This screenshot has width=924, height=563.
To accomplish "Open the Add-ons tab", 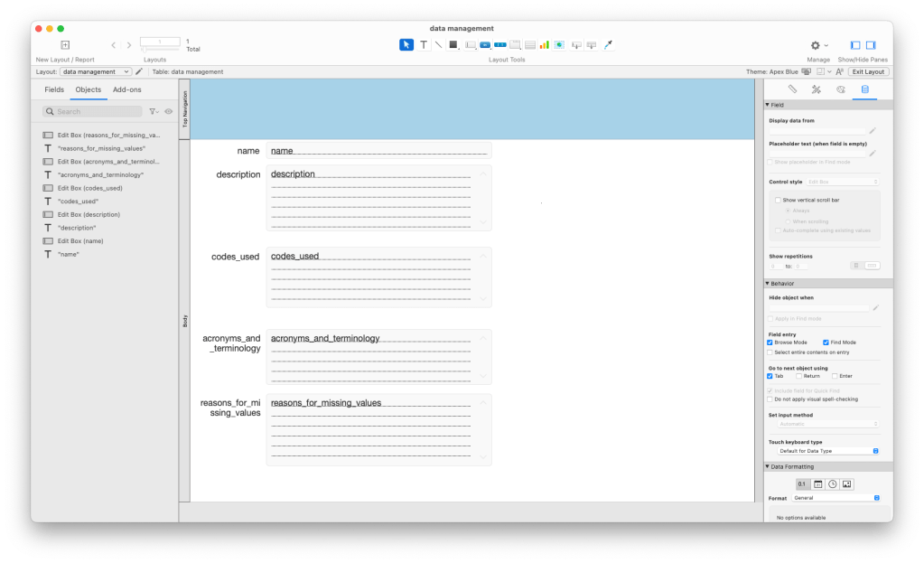I will click(x=126, y=89).
